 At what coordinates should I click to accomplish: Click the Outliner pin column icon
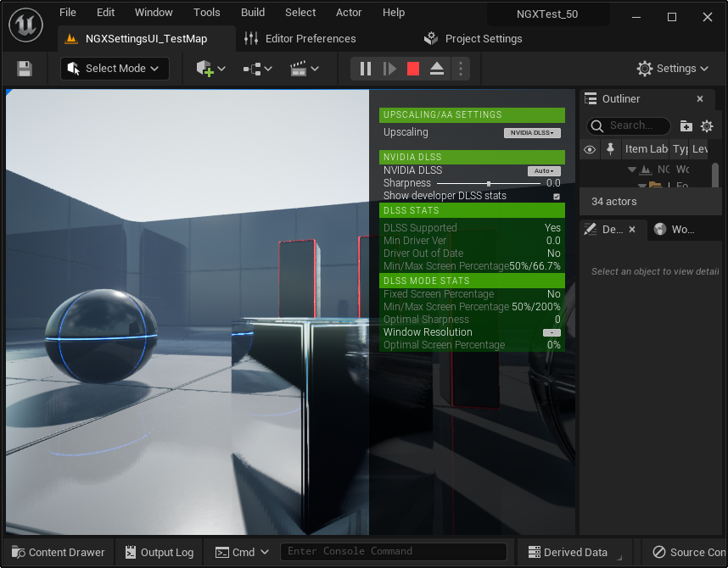point(611,149)
